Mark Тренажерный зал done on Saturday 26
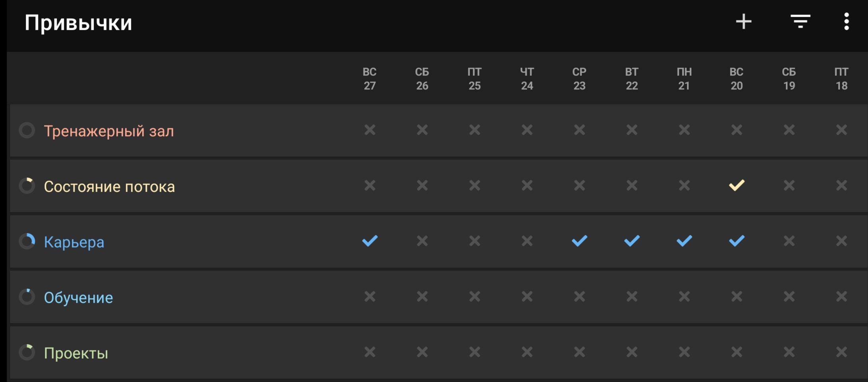Screen dimensions: 868x382 pyautogui.click(x=422, y=130)
